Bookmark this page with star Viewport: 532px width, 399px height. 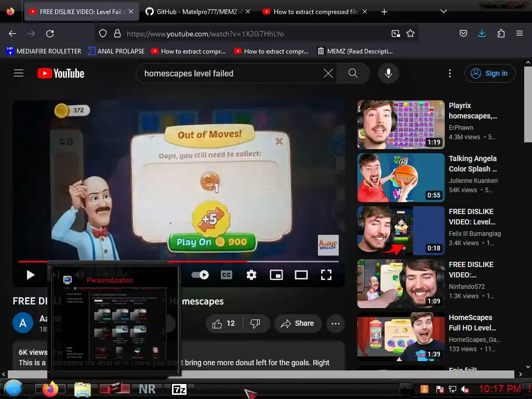pyautogui.click(x=410, y=34)
